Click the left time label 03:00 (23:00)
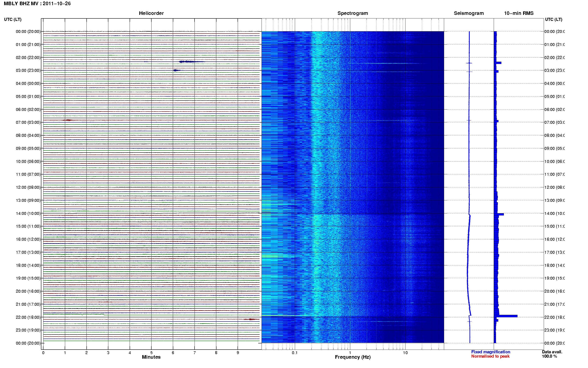Image resolution: width=588 pixels, height=368 pixels. tap(28, 71)
